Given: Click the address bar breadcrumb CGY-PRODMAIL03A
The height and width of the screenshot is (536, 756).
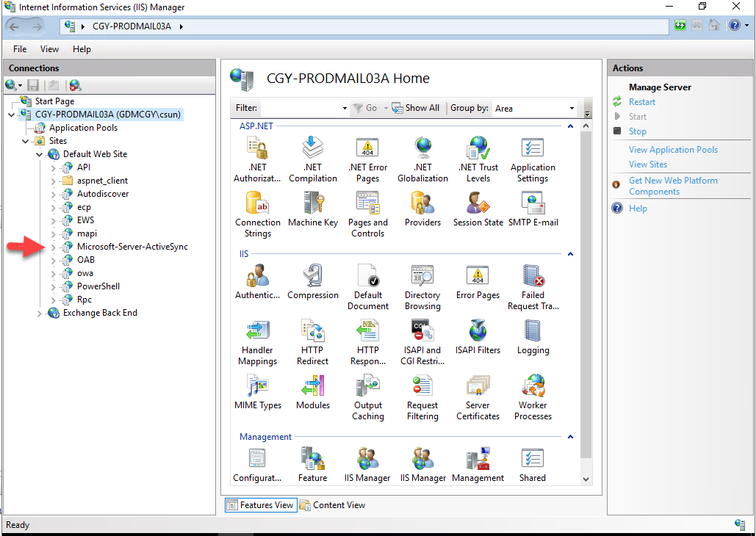Looking at the screenshot, I should tap(132, 26).
